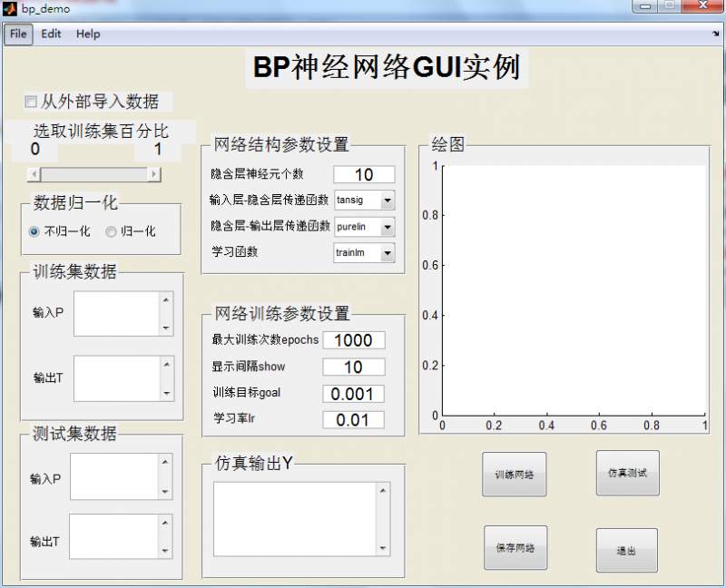Viewport: 726px width, 588px height.
Task: Click the 绘图 panel title
Action: pyautogui.click(x=447, y=144)
